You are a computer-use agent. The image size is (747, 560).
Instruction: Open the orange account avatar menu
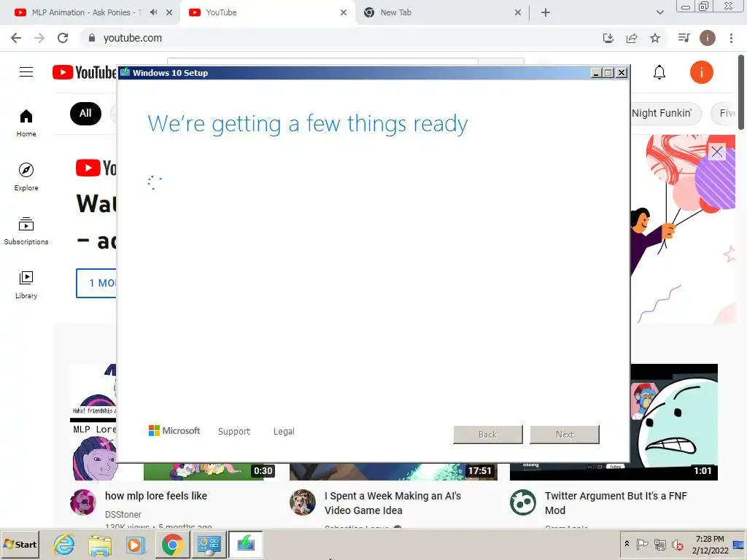pyautogui.click(x=701, y=72)
